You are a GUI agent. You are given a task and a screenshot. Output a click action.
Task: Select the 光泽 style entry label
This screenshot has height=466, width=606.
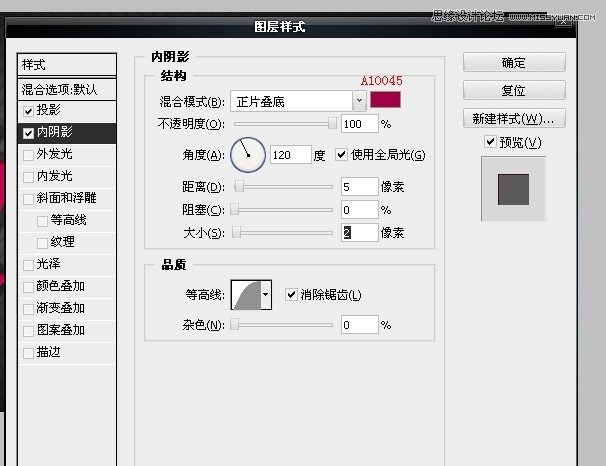(x=48, y=264)
